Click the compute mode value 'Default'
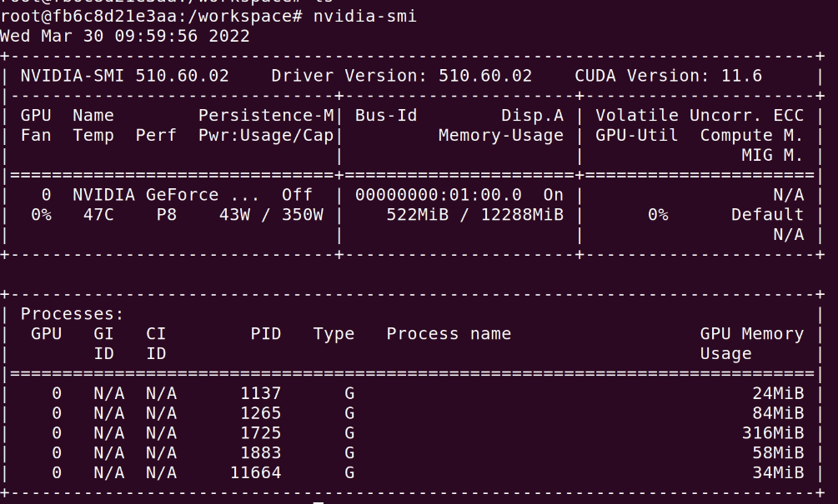Image resolution: width=838 pixels, height=504 pixels. point(767,215)
